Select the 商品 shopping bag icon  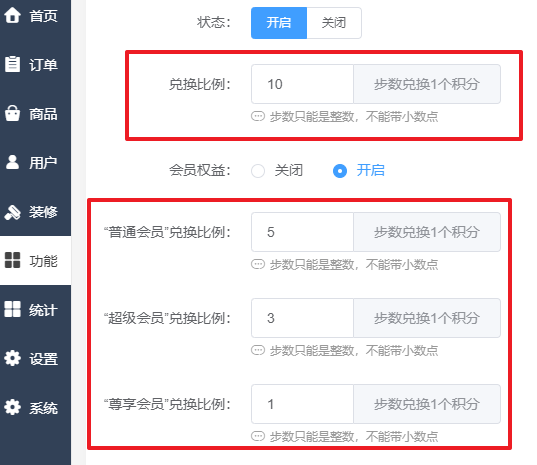pos(12,113)
